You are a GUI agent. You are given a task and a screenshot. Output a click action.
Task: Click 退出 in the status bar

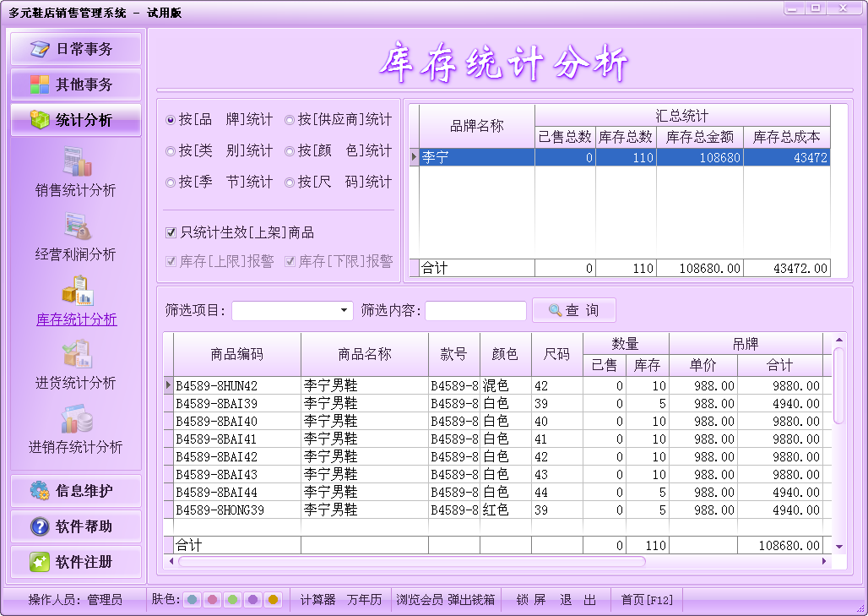click(578, 599)
